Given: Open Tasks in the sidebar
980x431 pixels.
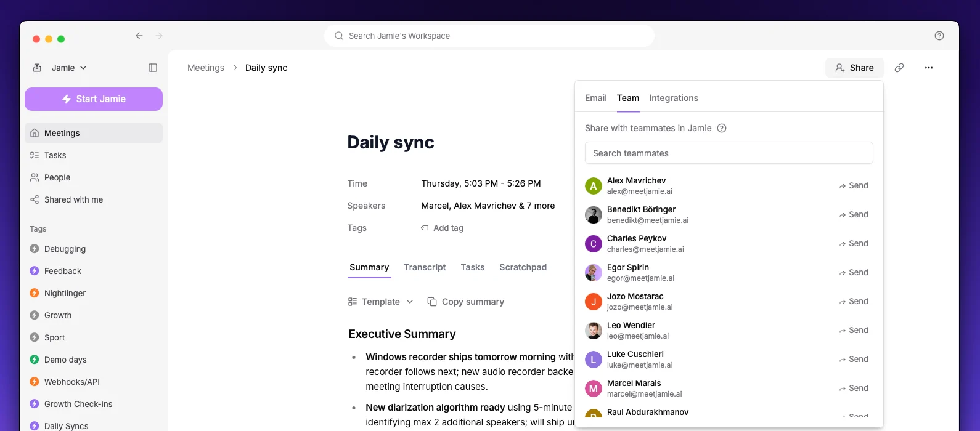Looking at the screenshot, I should [x=94, y=155].
